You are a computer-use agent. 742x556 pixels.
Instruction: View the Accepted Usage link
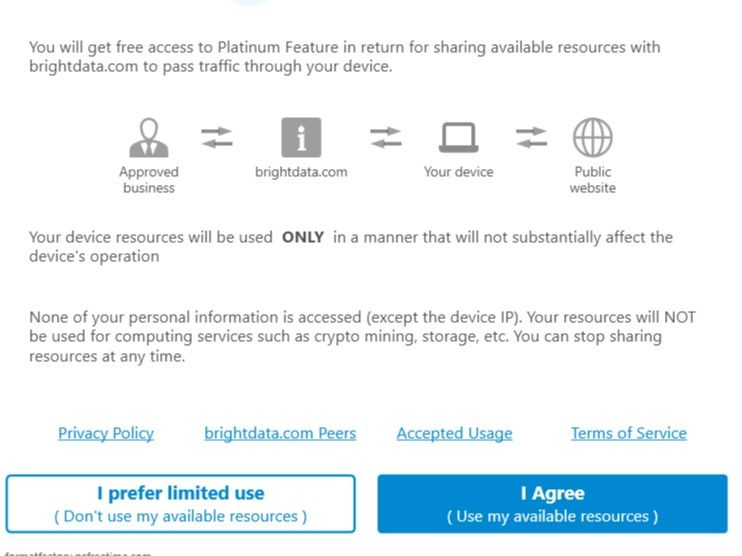454,433
